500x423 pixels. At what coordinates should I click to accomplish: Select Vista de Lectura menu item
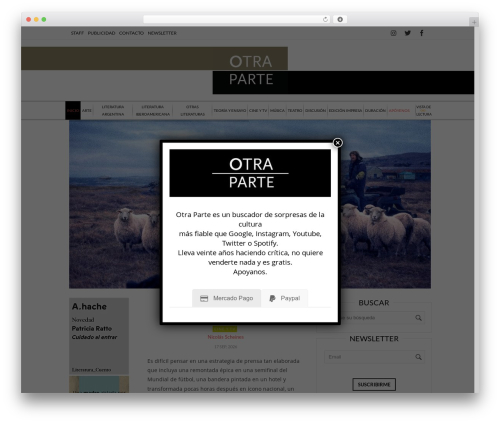tap(424, 110)
